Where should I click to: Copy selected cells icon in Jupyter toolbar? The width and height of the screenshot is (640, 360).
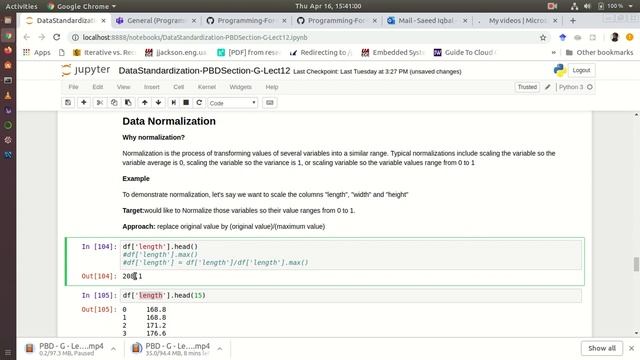114,103
